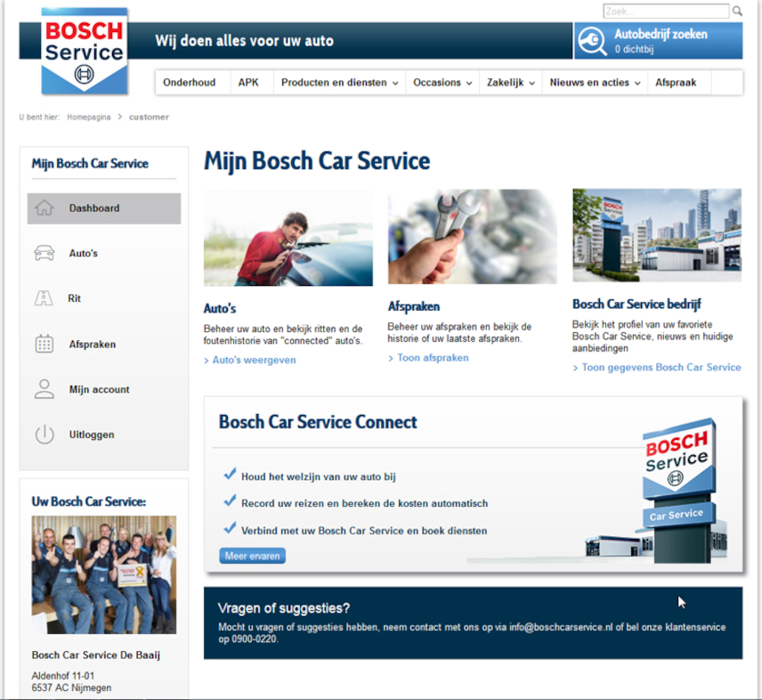Click the Afspraken calendar icon in sidebar

45,344
